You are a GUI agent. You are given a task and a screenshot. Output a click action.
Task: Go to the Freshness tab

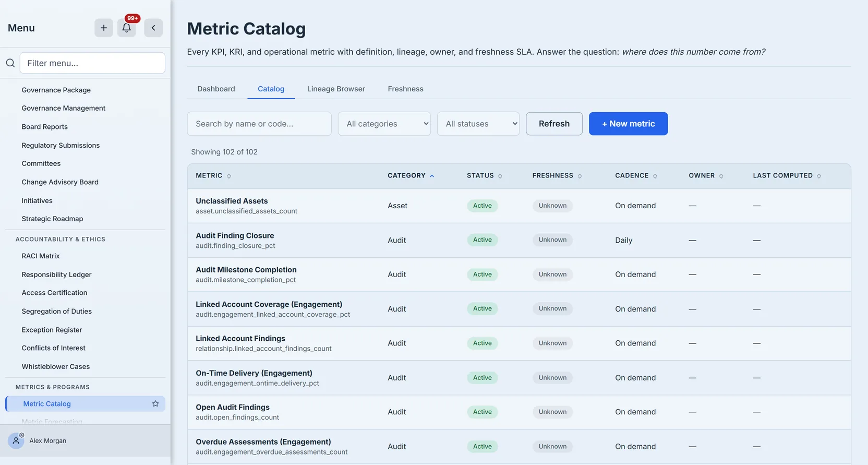click(406, 89)
